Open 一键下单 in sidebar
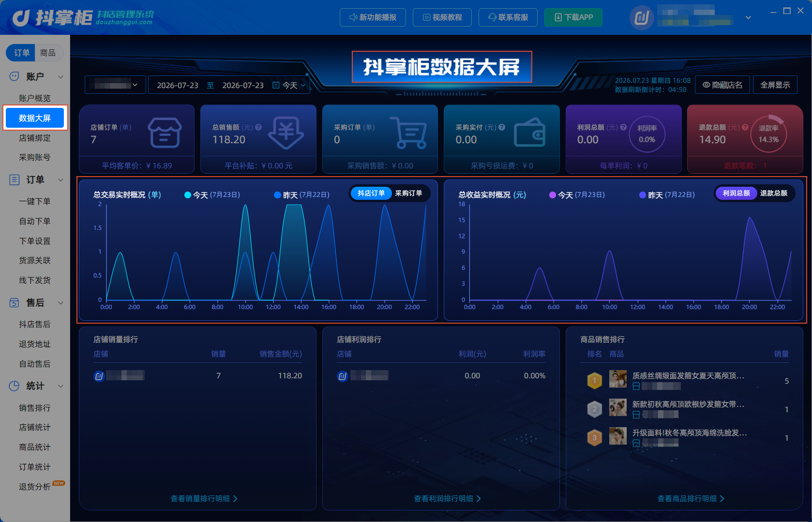 pos(35,201)
